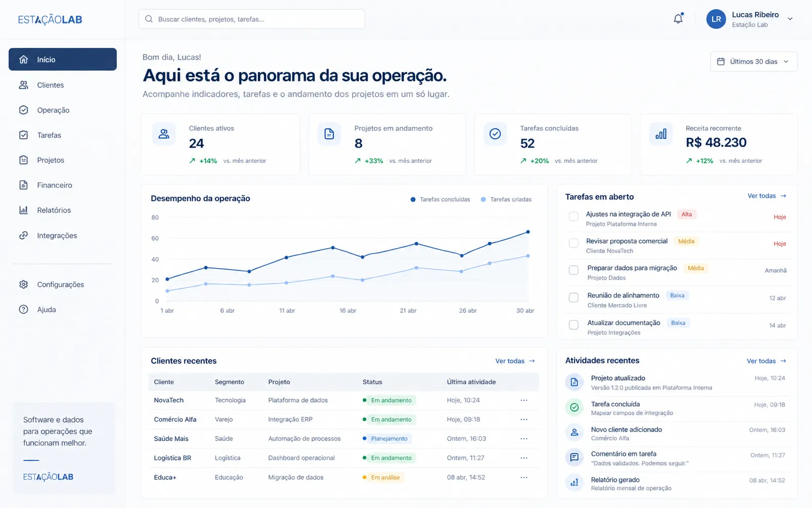Open the Tarefas menu item
The image size is (812, 508).
point(62,135)
